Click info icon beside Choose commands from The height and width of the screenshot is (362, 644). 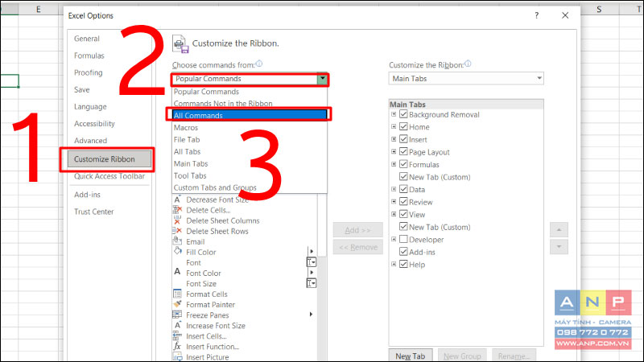(258, 64)
